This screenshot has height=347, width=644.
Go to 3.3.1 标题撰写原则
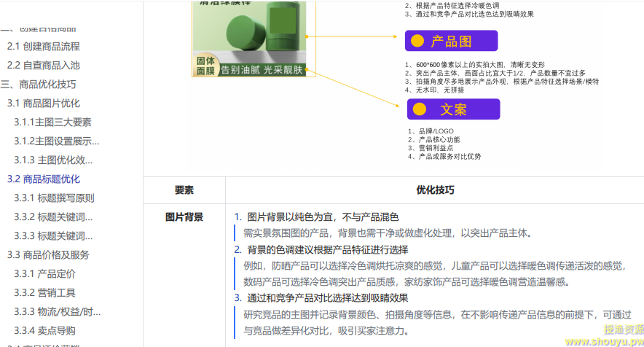point(54,198)
